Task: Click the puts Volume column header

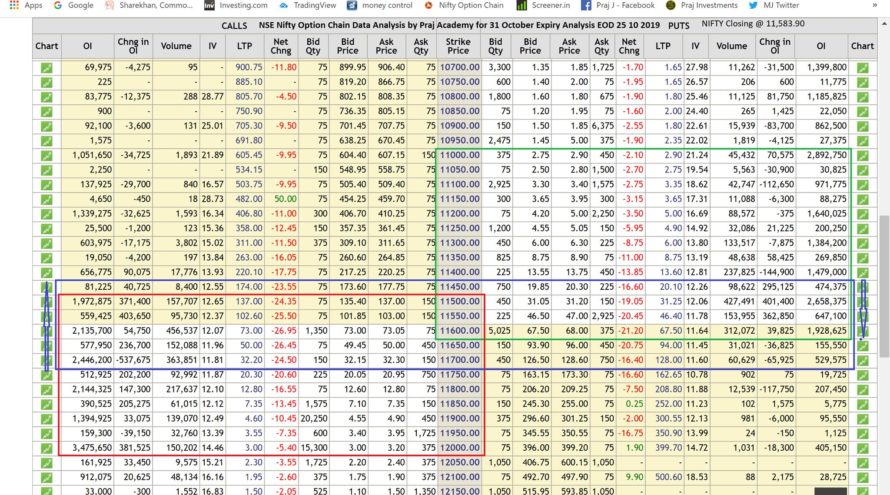Action: 732,46
